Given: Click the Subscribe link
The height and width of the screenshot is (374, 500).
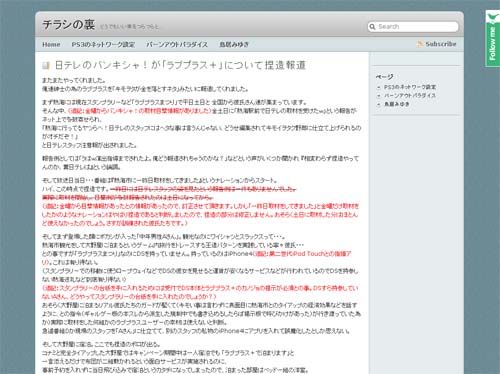Looking at the screenshot, I should click(441, 44).
